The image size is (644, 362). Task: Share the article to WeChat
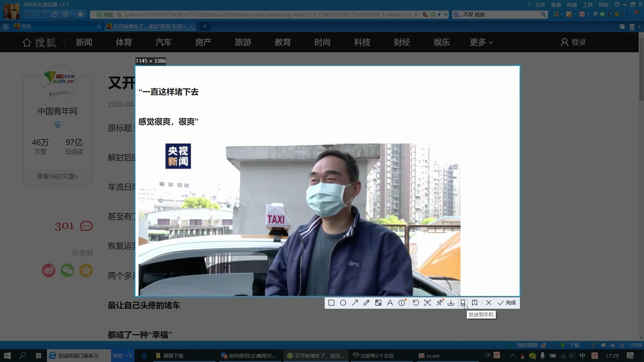[67, 270]
